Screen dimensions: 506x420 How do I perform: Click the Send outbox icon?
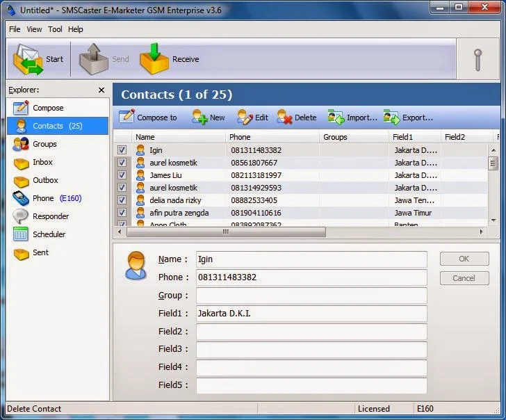(94, 58)
